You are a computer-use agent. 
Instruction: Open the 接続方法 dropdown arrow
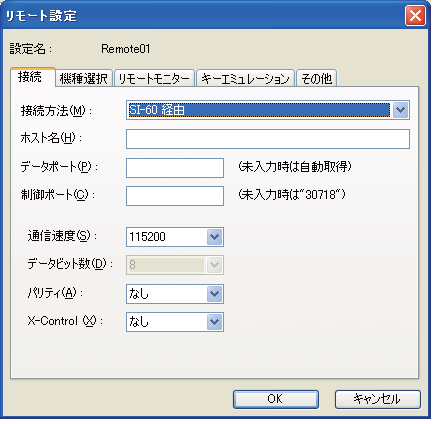pyautogui.click(x=400, y=110)
